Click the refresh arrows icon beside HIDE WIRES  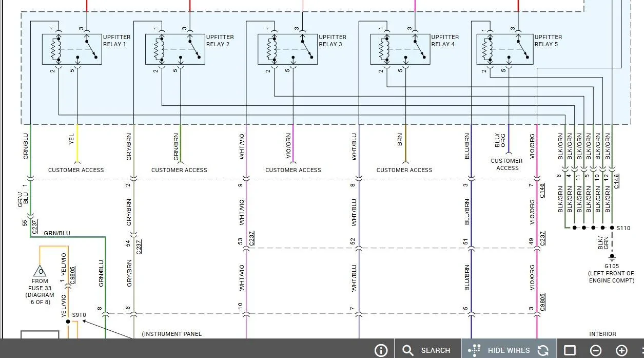543,350
